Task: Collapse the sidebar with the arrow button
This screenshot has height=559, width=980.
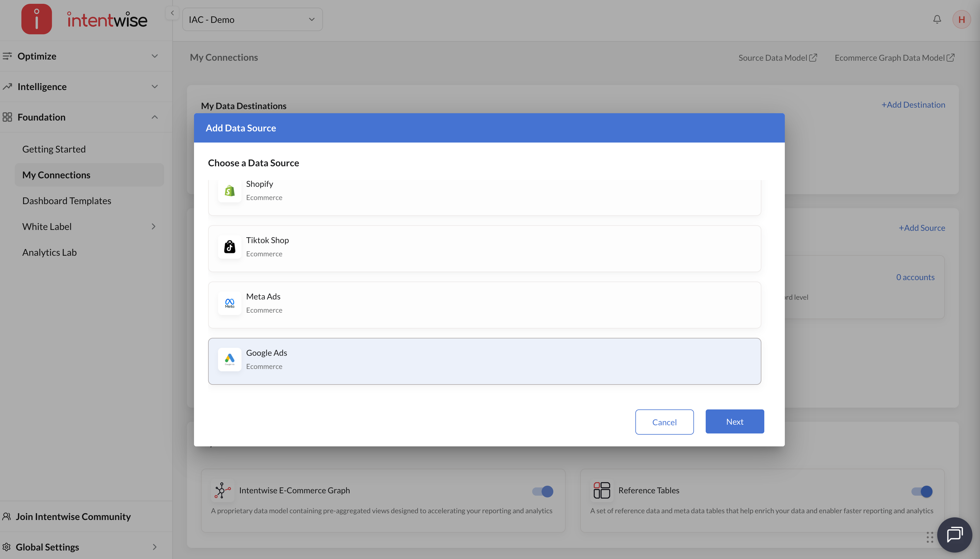Action: 172,13
